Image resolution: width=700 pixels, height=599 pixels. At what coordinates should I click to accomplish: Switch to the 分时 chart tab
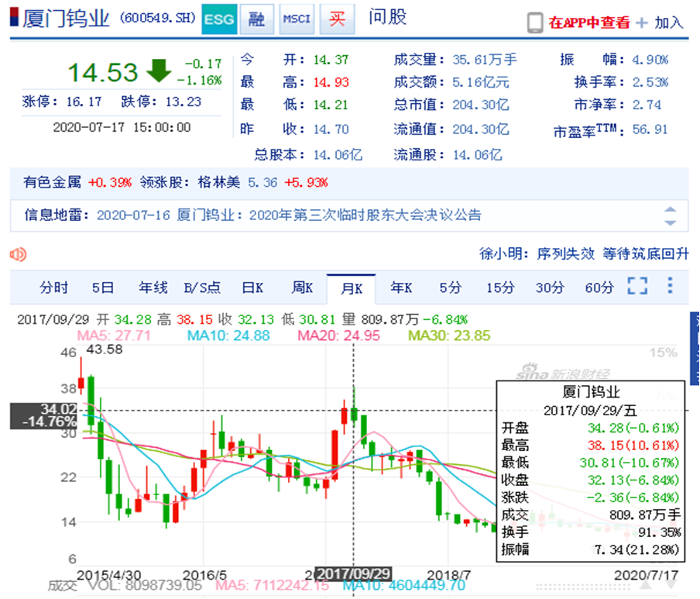53,287
